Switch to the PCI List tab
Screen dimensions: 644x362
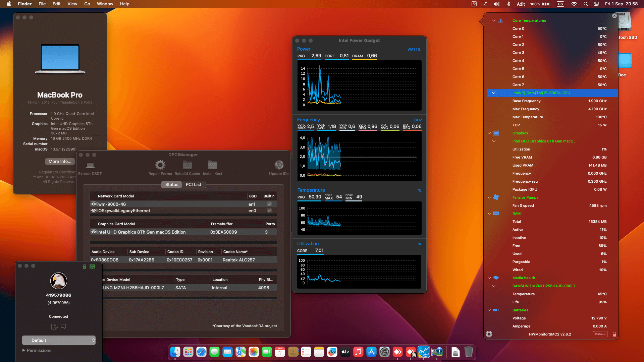point(193,184)
